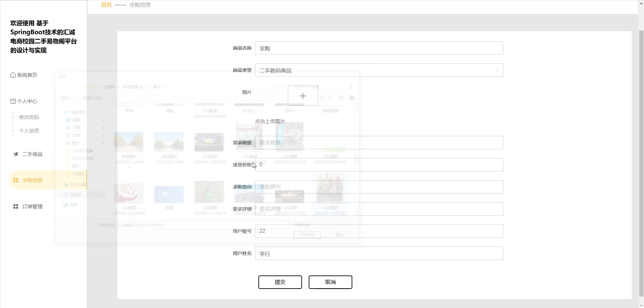Go to 修改密码 in the sidebar
The height and width of the screenshot is (308, 644).
pyautogui.click(x=29, y=117)
